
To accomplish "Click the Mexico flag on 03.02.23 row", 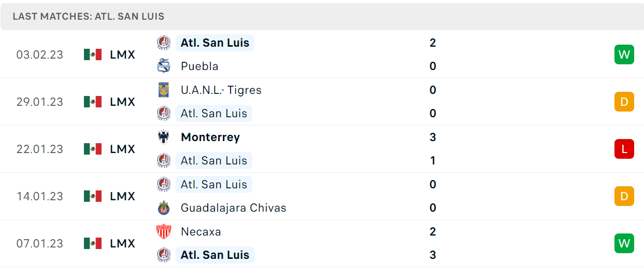I will tap(93, 54).
